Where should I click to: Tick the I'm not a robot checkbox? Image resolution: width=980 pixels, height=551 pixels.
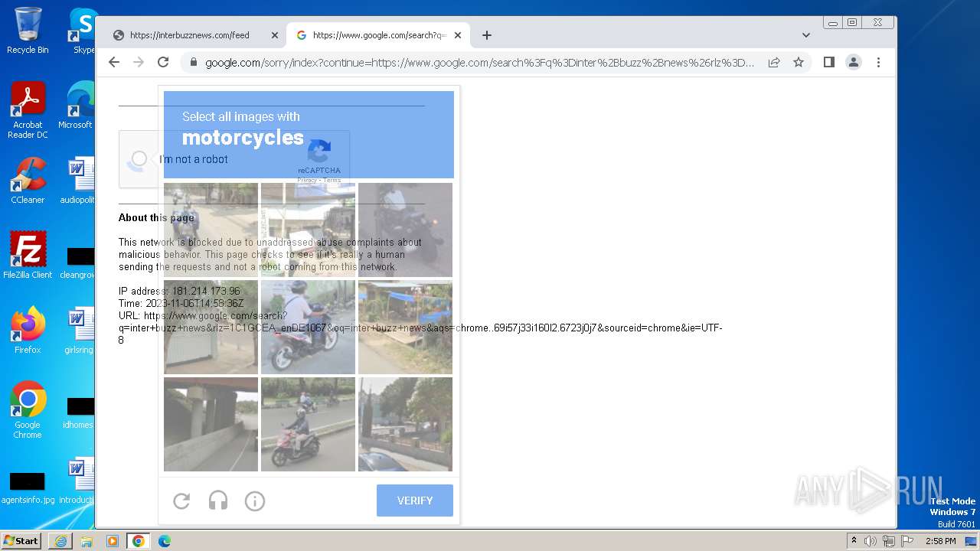point(139,159)
